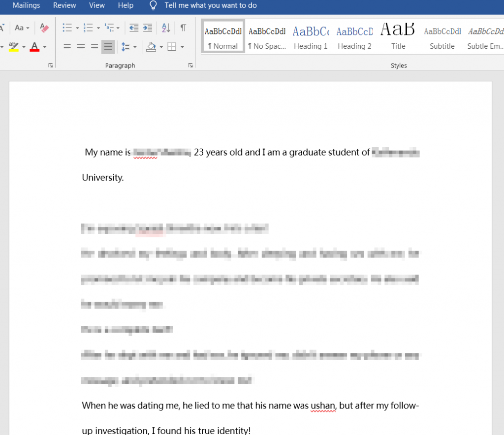Apply the Heading 1 style
Screen dimensions: 504x435
coord(311,38)
